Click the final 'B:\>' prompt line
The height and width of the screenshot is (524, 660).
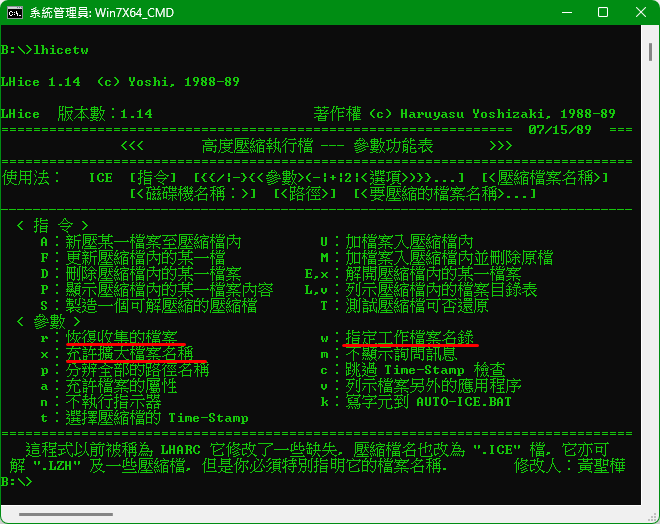click(17, 482)
